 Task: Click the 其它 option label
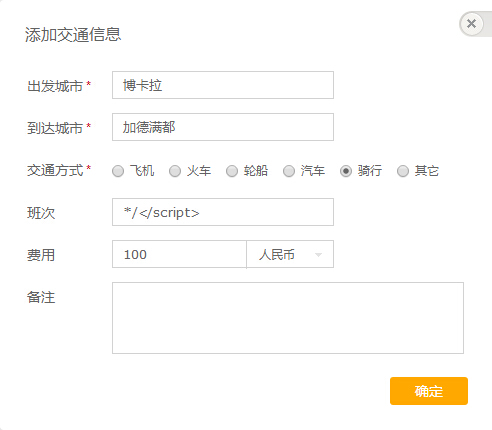coord(427,171)
